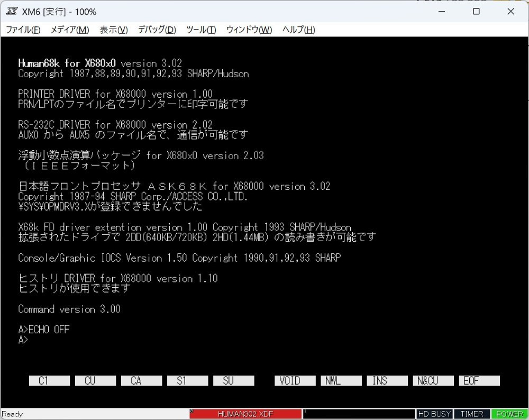This screenshot has width=529, height=420.
Task: Click the HUMAN302.XDF floppy drive indicator
Action: tap(245, 414)
